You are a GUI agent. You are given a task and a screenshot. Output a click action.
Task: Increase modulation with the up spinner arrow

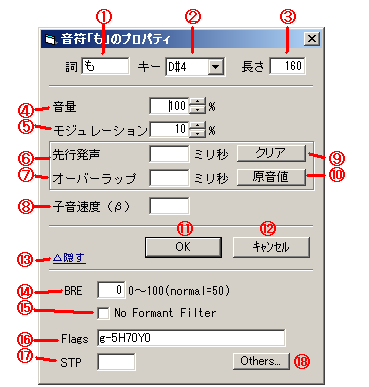(198, 125)
